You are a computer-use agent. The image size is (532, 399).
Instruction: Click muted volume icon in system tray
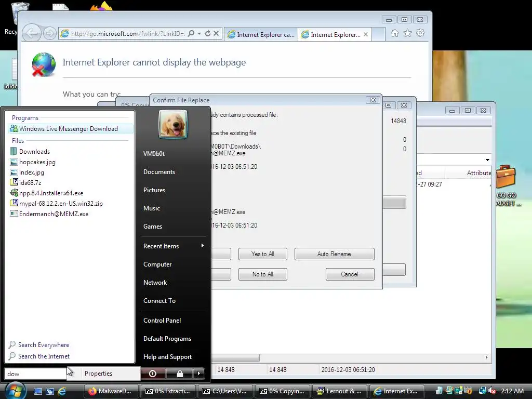[492, 391]
